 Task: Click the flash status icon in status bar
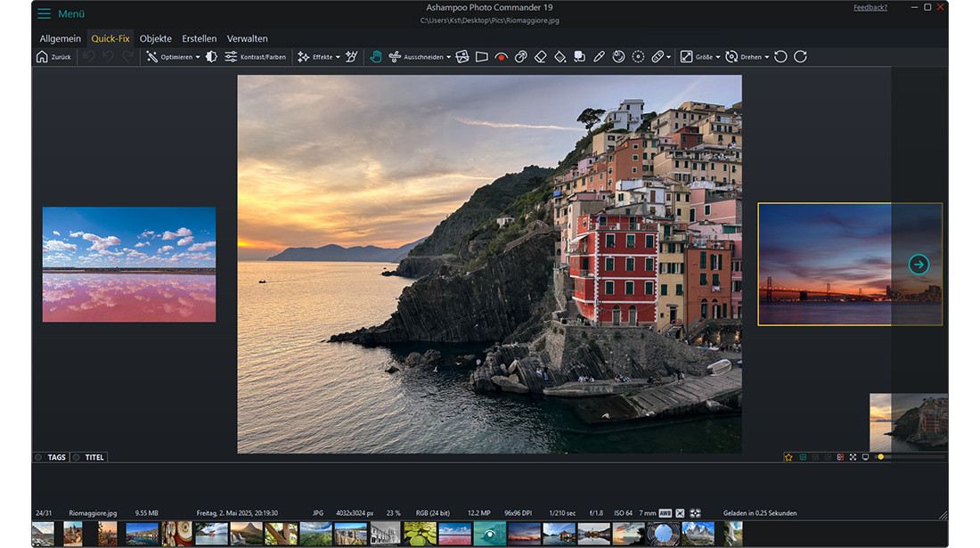[680, 513]
